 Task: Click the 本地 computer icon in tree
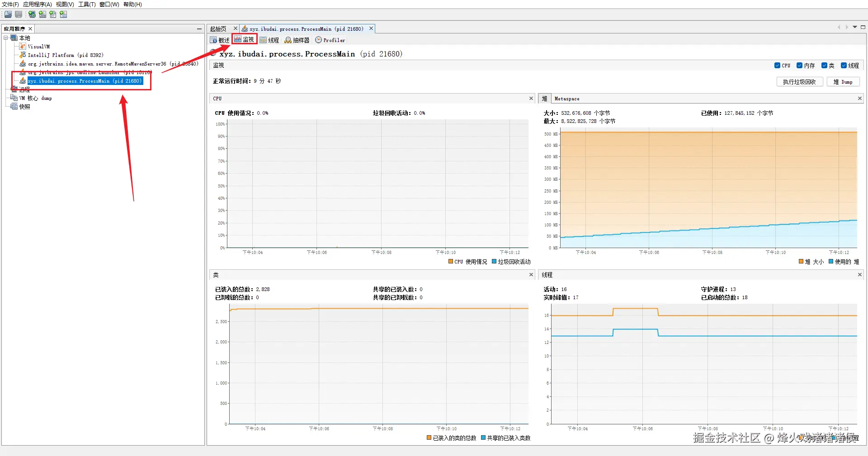14,38
